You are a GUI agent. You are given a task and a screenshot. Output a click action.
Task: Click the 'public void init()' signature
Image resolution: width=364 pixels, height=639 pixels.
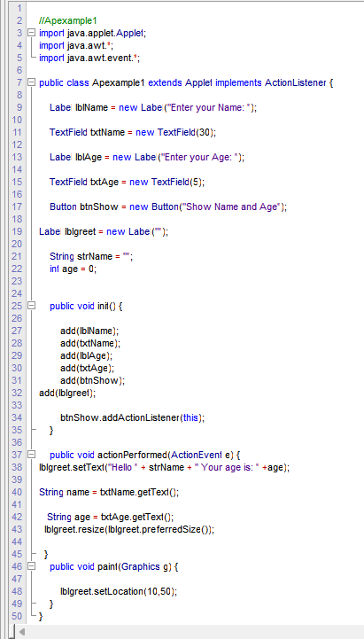click(83, 306)
